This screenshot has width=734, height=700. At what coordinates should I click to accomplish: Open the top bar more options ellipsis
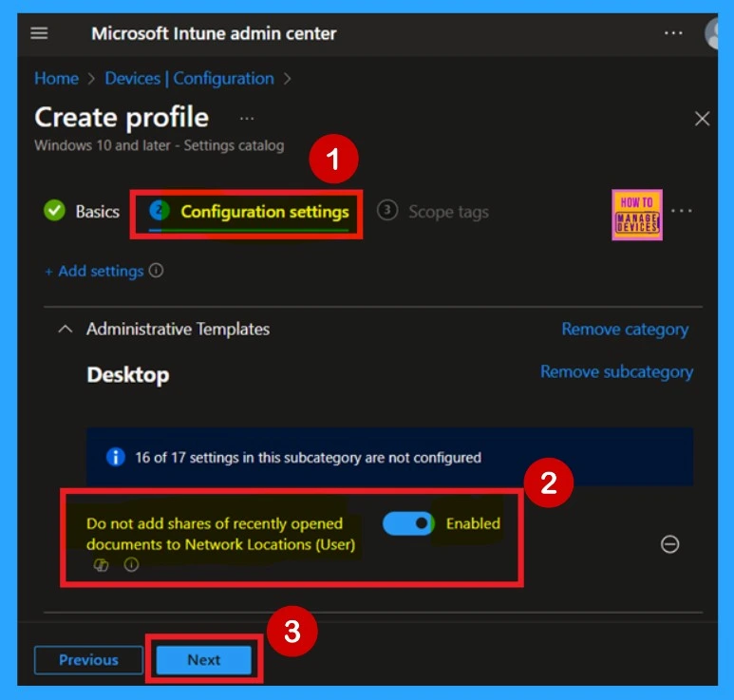click(673, 33)
